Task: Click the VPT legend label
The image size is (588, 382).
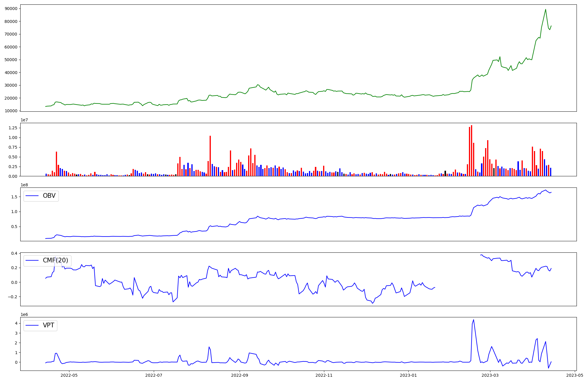Action: tap(49, 325)
